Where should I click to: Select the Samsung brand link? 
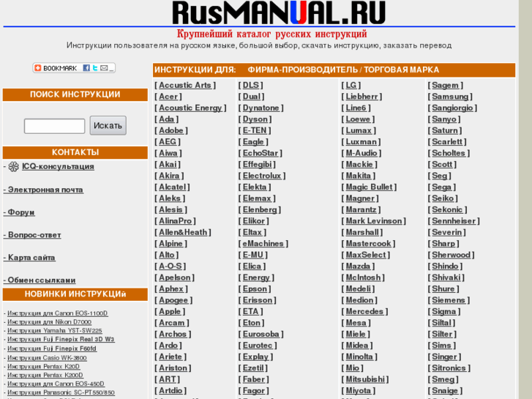click(450, 97)
